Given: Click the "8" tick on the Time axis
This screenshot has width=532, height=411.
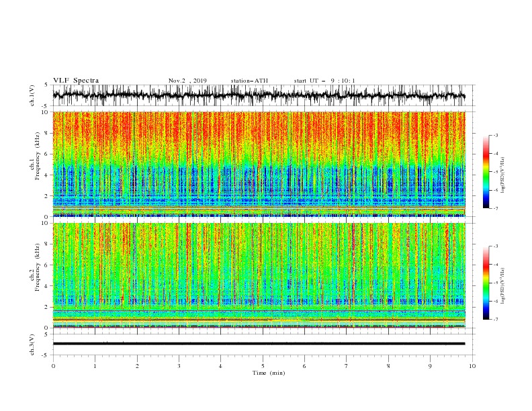Looking at the screenshot, I should click(388, 366).
